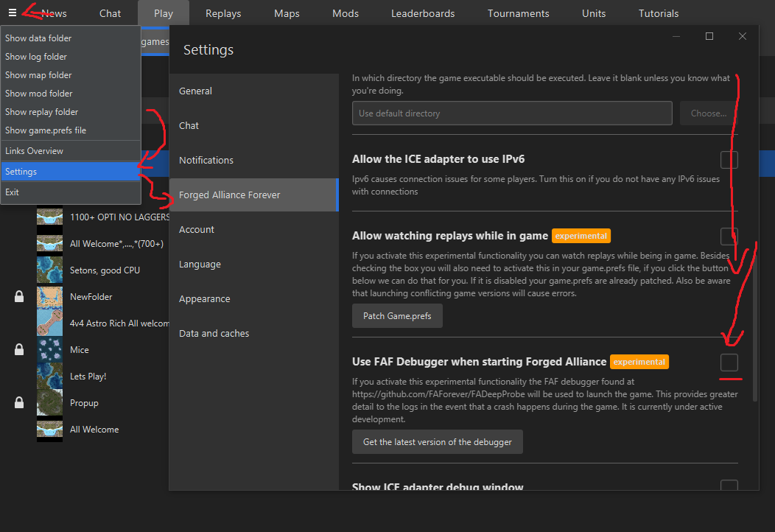Screen dimensions: 775x532
Task: Select the Lets Play! game row
Action: coord(85,377)
